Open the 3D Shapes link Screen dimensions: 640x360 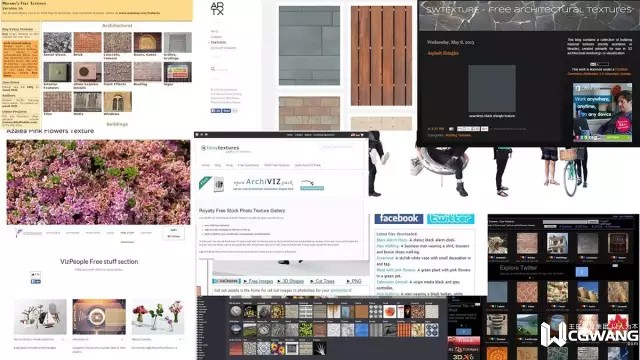(291, 281)
